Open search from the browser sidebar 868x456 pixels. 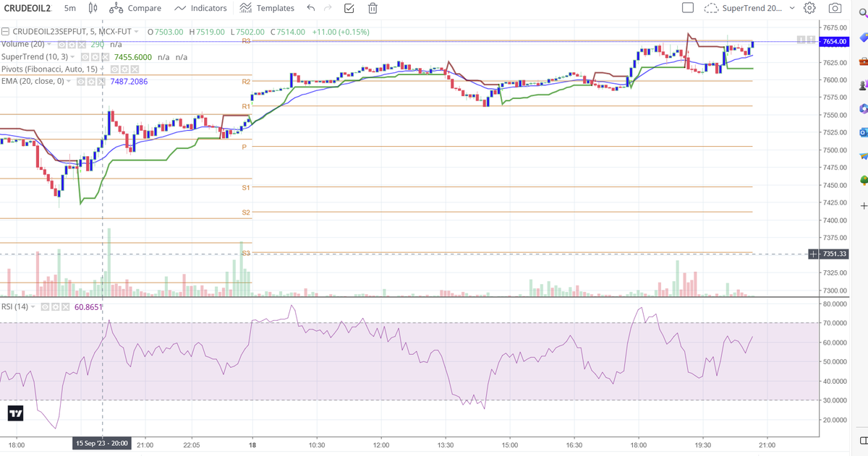pyautogui.click(x=864, y=12)
